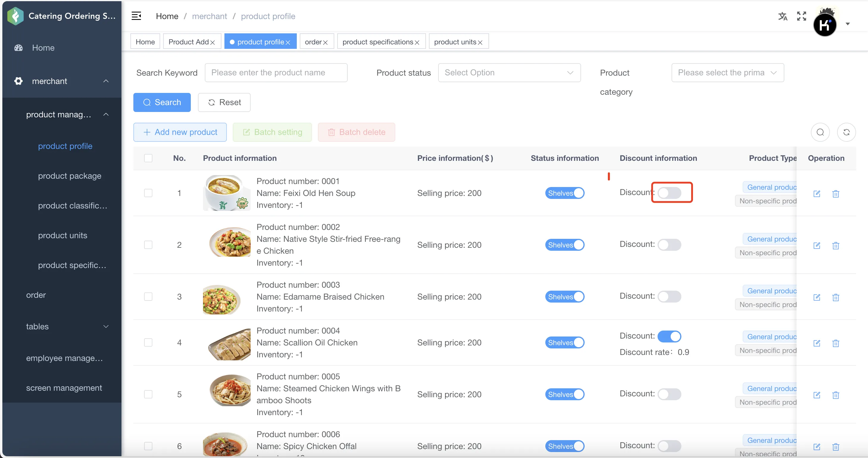868x458 pixels.
Task: Click the product name search field
Action: coord(276,72)
